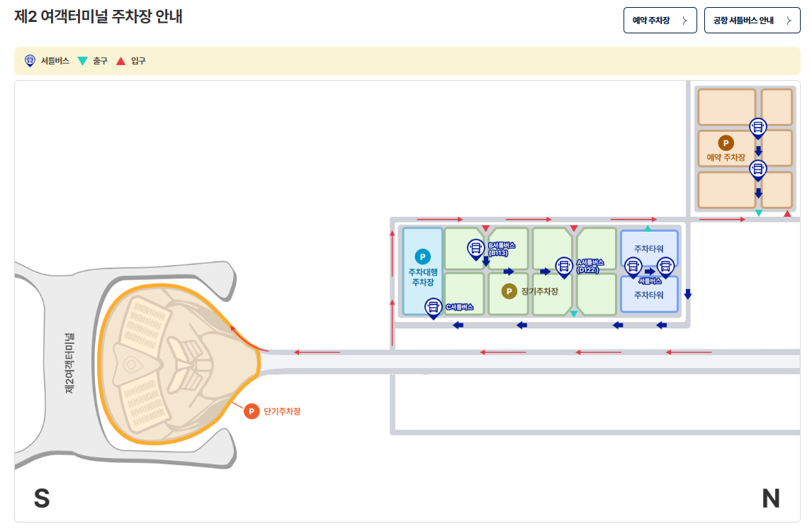Image resolution: width=812 pixels, height=531 pixels.
Task: Click the upper shuttle bus icon in the reserved parking zone
Action: pos(758,126)
